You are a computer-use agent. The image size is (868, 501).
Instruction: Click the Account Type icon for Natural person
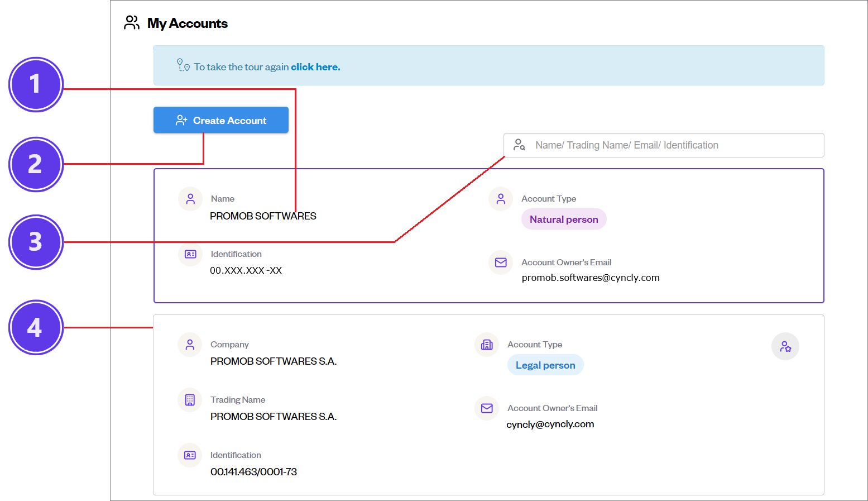point(501,199)
